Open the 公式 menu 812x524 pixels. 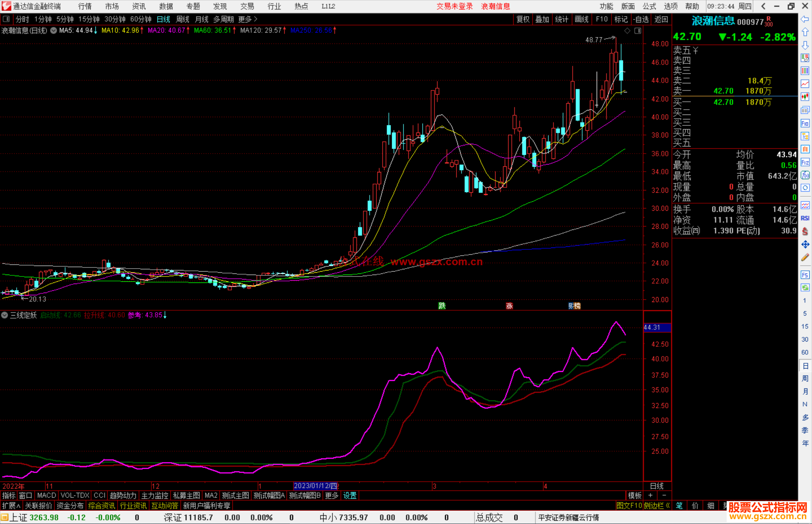(649, 6)
